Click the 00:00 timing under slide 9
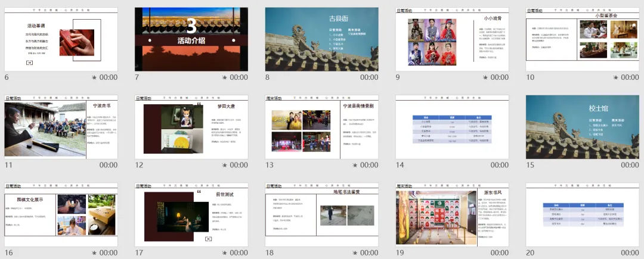 point(500,77)
